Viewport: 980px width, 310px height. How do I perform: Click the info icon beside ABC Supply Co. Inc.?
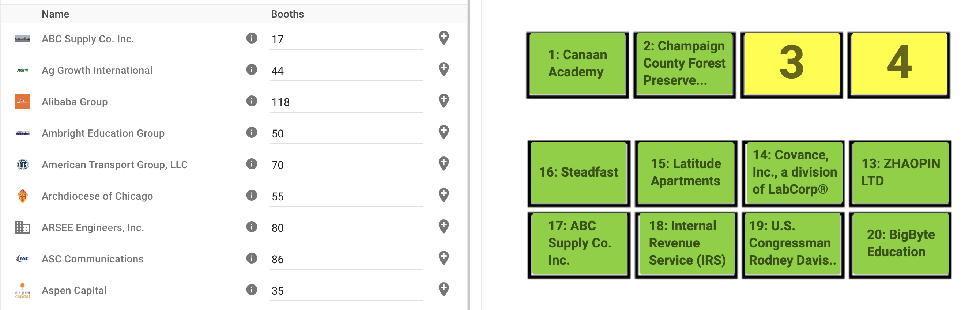coord(252,38)
